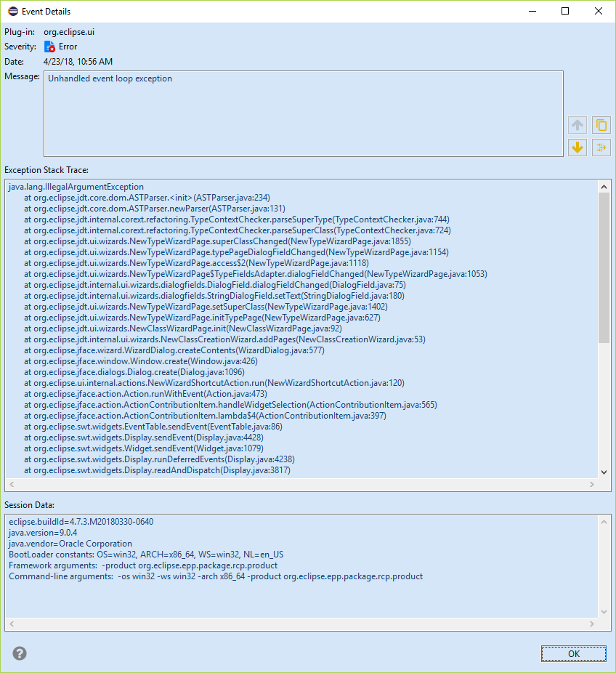Maximize the Event Details window
Image resolution: width=616 pixels, height=673 pixels.
coord(565,11)
